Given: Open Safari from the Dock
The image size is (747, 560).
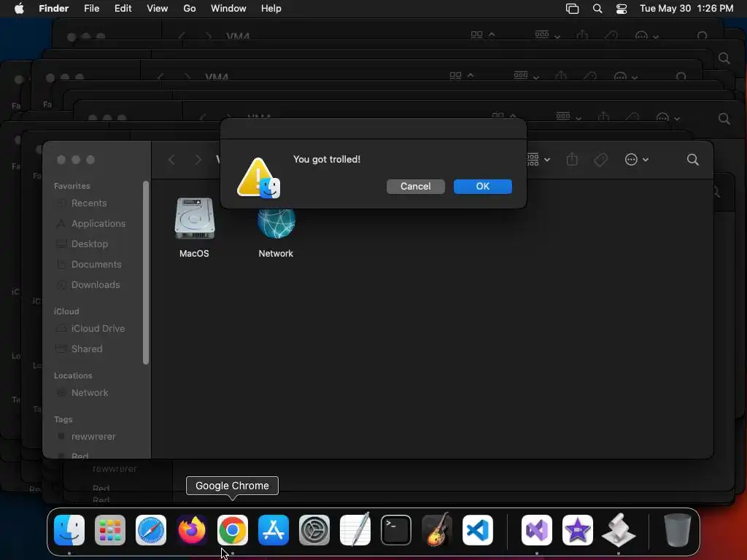Looking at the screenshot, I should [x=151, y=530].
